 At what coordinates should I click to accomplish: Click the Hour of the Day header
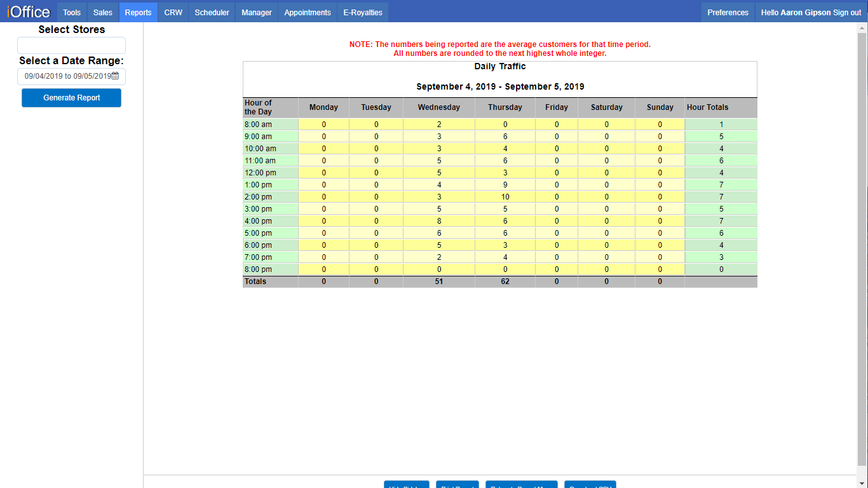[x=271, y=107]
